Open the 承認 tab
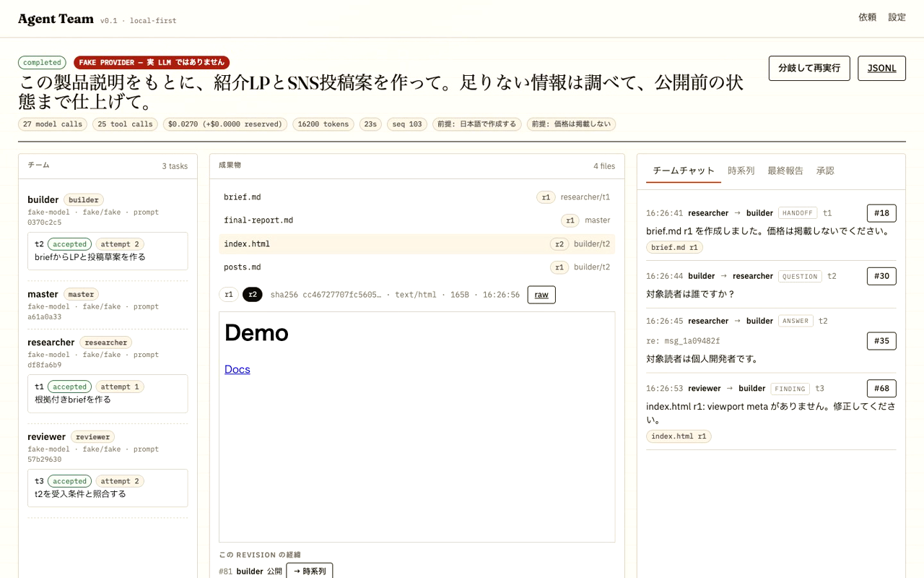924x578 pixels. point(825,171)
